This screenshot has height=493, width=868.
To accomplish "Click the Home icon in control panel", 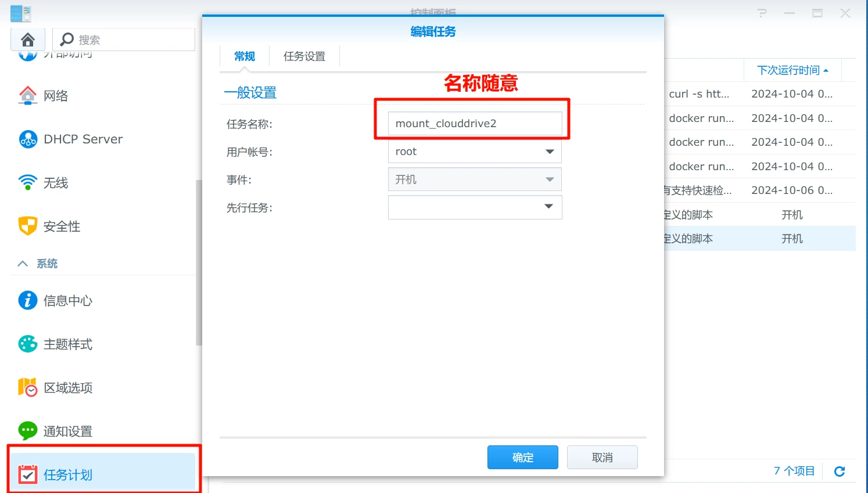I will click(x=27, y=39).
